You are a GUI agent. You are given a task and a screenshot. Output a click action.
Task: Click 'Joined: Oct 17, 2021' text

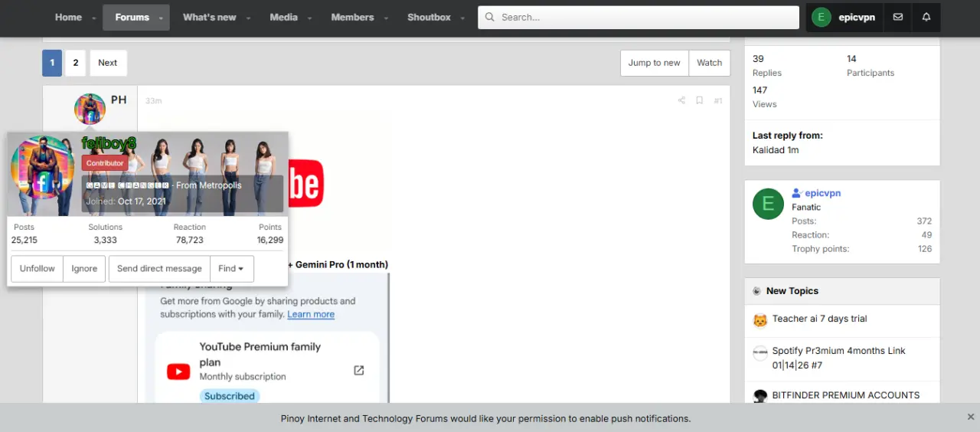pos(126,201)
